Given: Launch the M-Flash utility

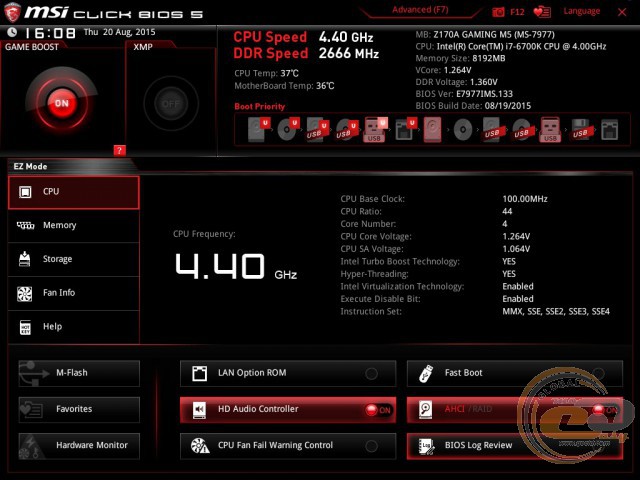Looking at the screenshot, I should coord(79,373).
